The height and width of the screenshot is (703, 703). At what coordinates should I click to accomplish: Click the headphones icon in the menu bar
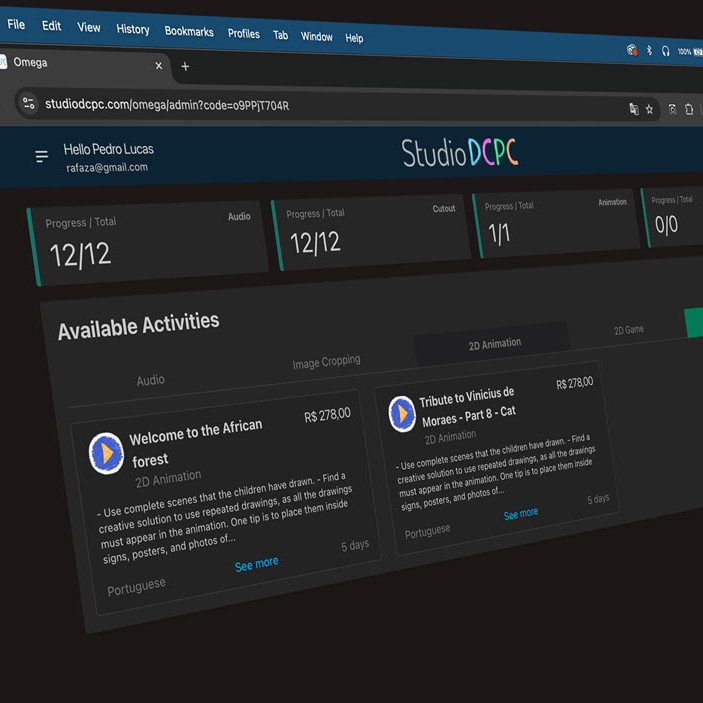point(665,51)
